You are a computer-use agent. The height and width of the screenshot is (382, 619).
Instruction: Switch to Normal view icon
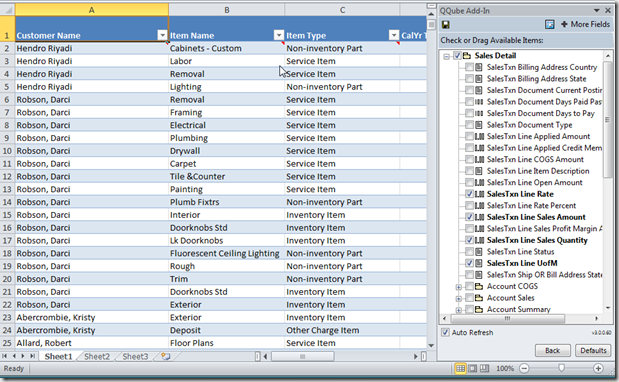(460, 369)
